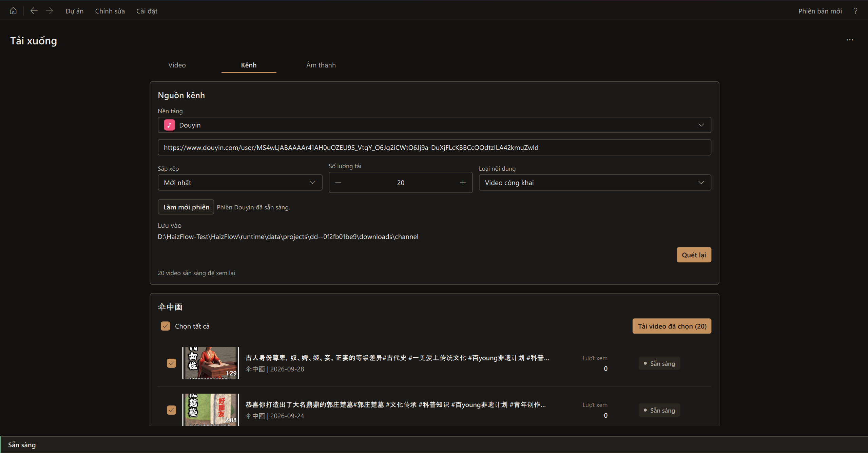The height and width of the screenshot is (453, 868).
Task: Navigate forward with the right arrow
Action: pyautogui.click(x=50, y=11)
